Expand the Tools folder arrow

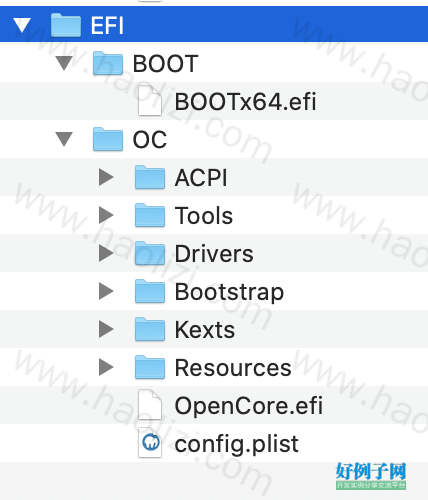106,215
